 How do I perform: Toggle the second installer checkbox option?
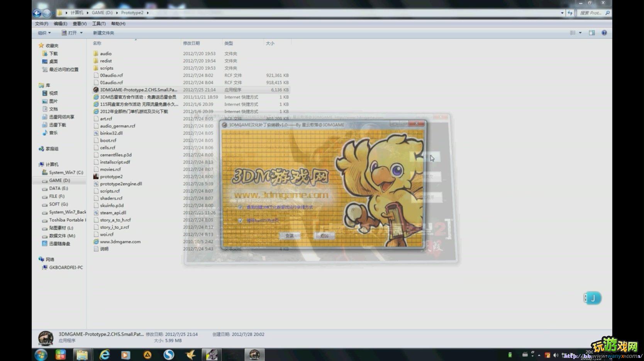(240, 221)
